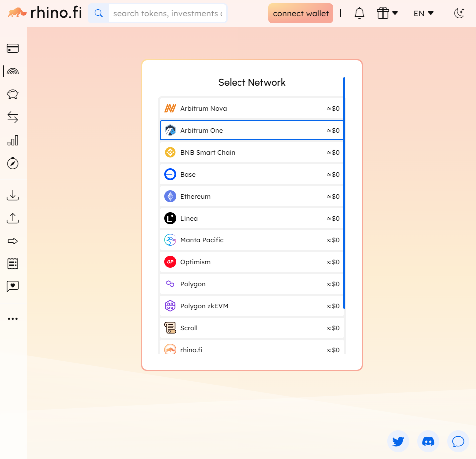The image size is (476, 459).
Task: Open the card icon in sidebar
Action: click(x=13, y=48)
